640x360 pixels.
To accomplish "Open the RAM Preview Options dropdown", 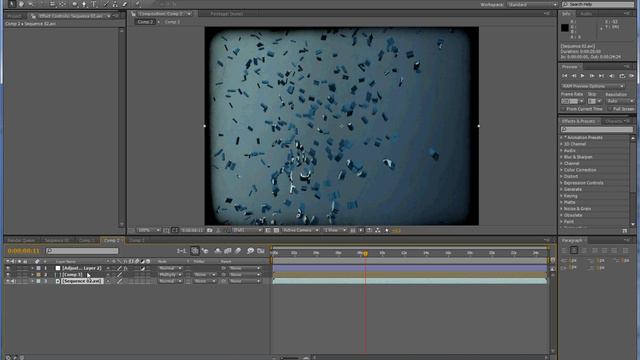I will [593, 86].
